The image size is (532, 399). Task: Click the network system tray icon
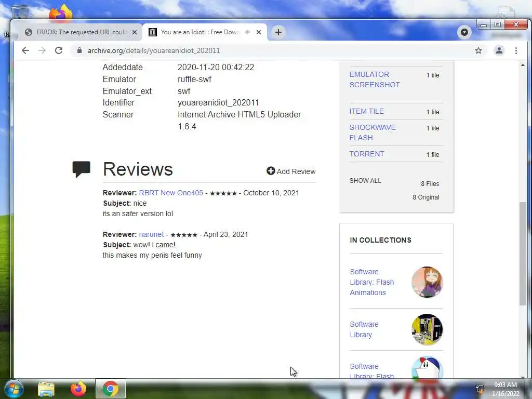[480, 389]
